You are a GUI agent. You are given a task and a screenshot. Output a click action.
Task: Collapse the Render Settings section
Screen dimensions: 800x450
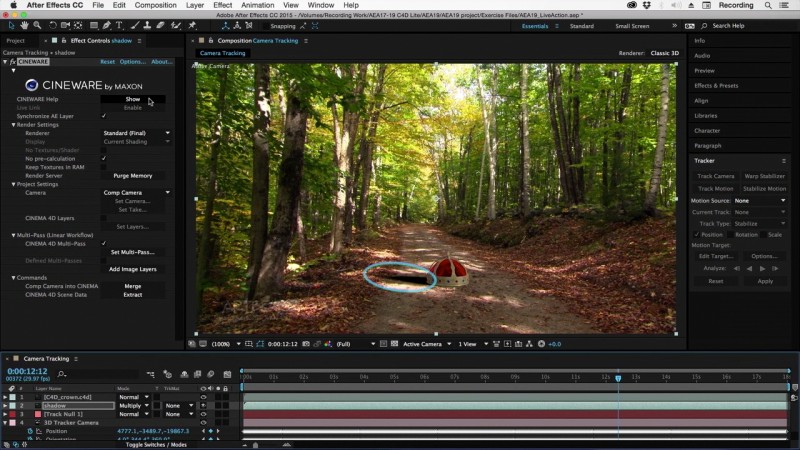tap(13, 124)
